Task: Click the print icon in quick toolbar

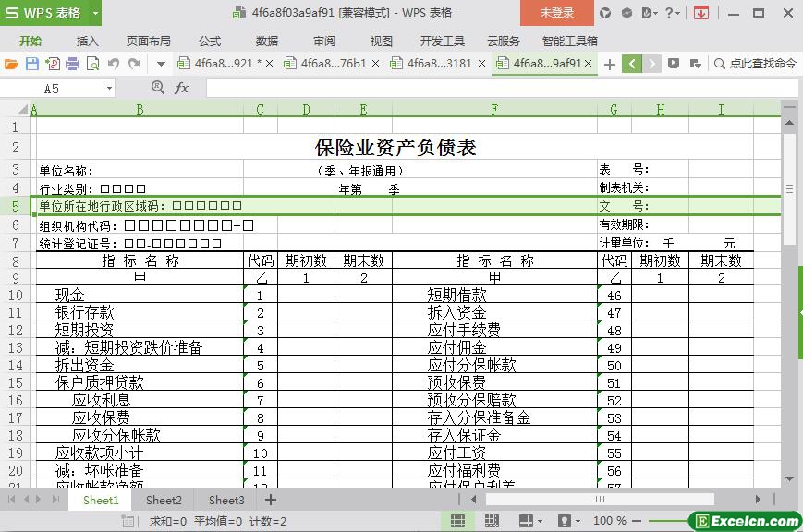Action: (72, 64)
